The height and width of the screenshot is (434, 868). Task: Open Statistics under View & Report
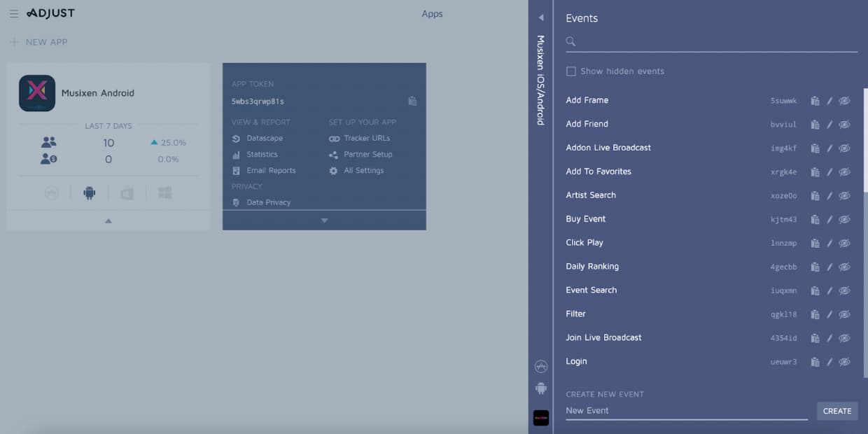tap(255, 155)
